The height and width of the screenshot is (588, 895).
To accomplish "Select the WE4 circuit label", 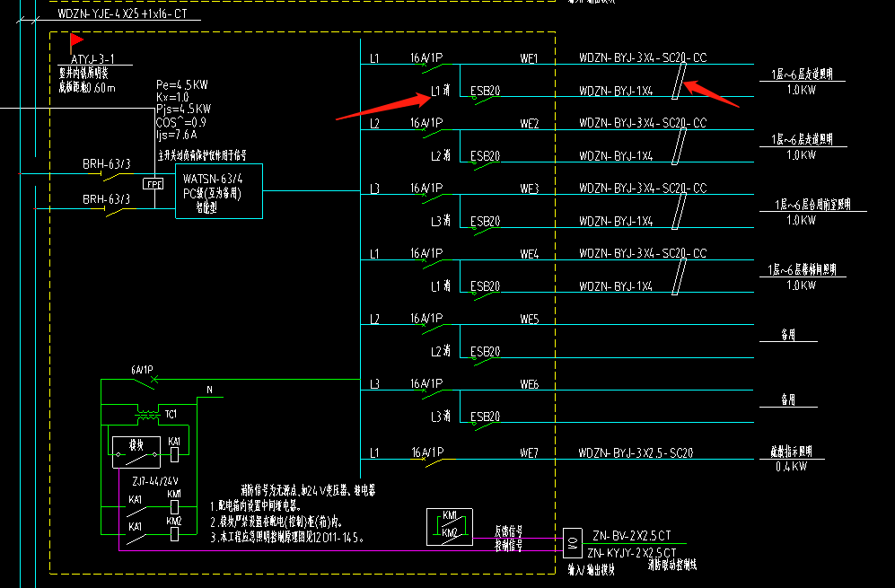I will [x=529, y=253].
